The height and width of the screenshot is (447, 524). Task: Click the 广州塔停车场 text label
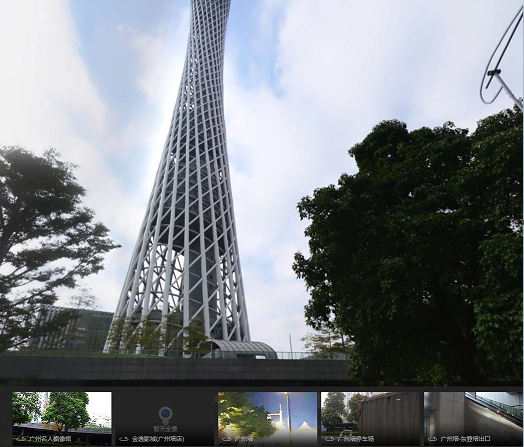point(356,439)
